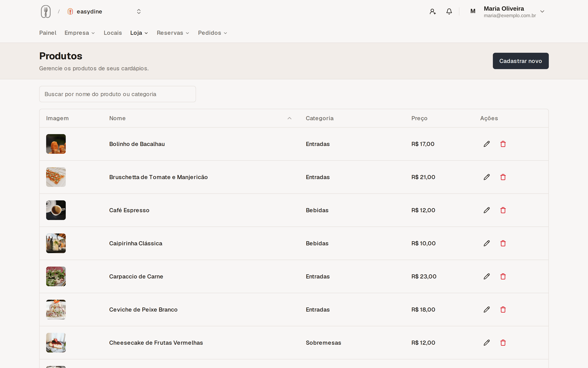Select the Café Espresso name
Image resolution: width=588 pixels, height=368 pixels.
[x=129, y=210]
